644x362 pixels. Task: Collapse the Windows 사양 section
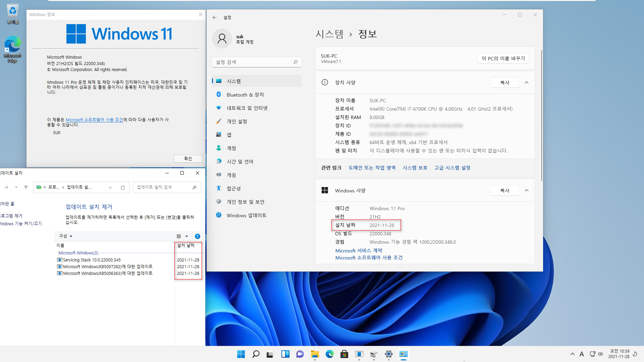click(x=527, y=190)
